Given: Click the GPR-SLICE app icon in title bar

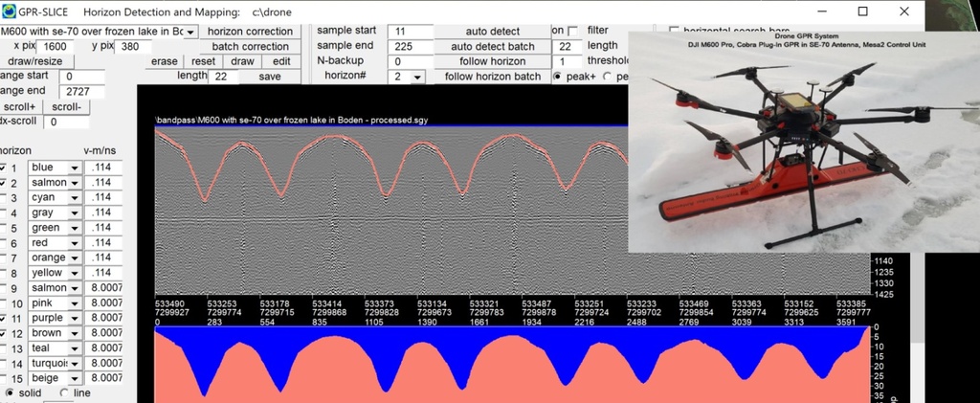Looking at the screenshot, I should pyautogui.click(x=10, y=11).
